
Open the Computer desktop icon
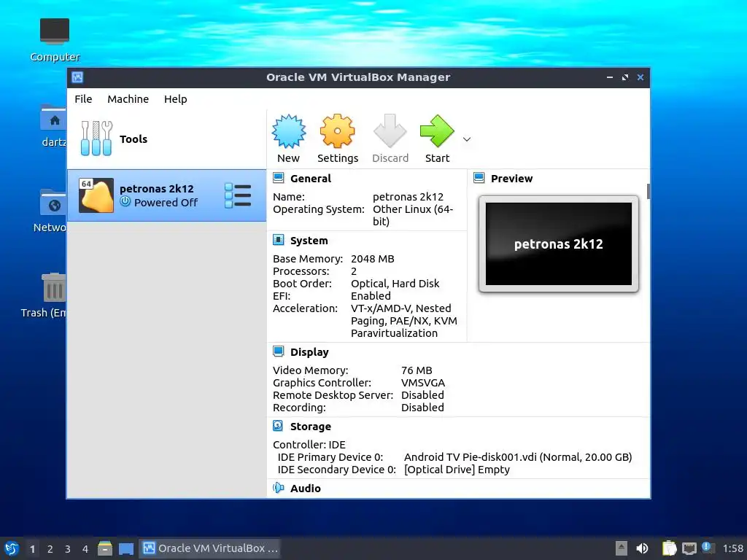[55, 40]
